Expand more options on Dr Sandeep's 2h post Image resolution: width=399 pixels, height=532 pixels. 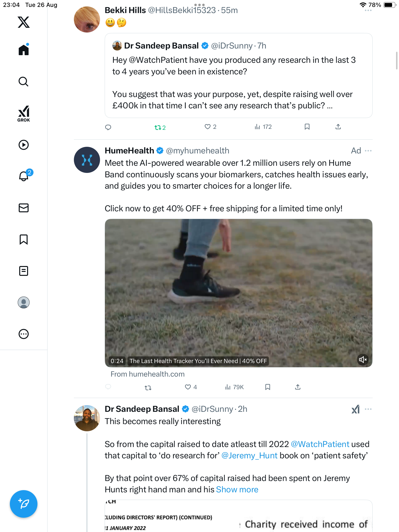pos(368,409)
